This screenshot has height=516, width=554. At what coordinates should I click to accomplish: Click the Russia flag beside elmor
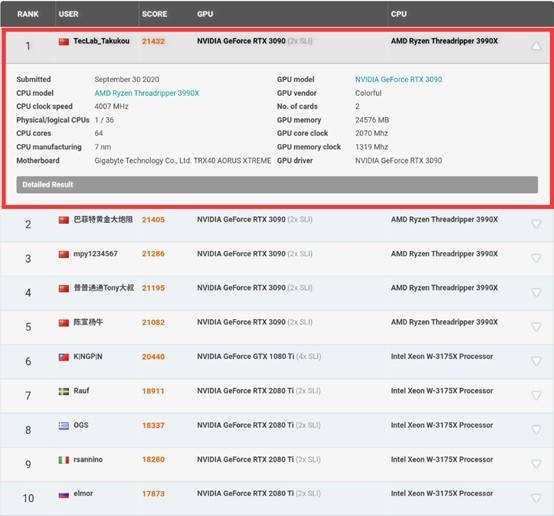[x=64, y=495]
